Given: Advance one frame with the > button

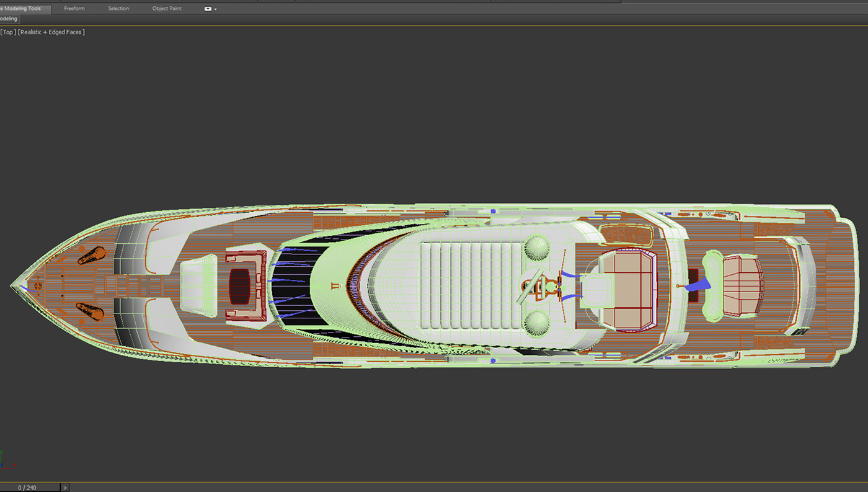Looking at the screenshot, I should pos(64,487).
